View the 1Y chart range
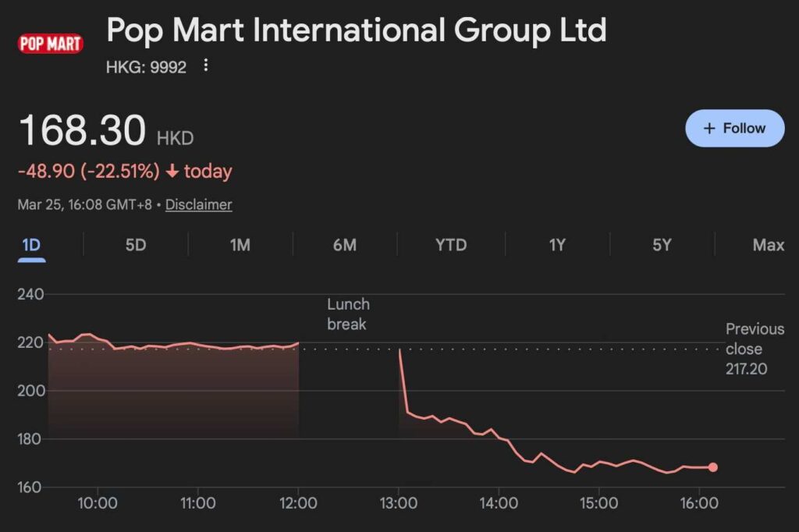 556,245
